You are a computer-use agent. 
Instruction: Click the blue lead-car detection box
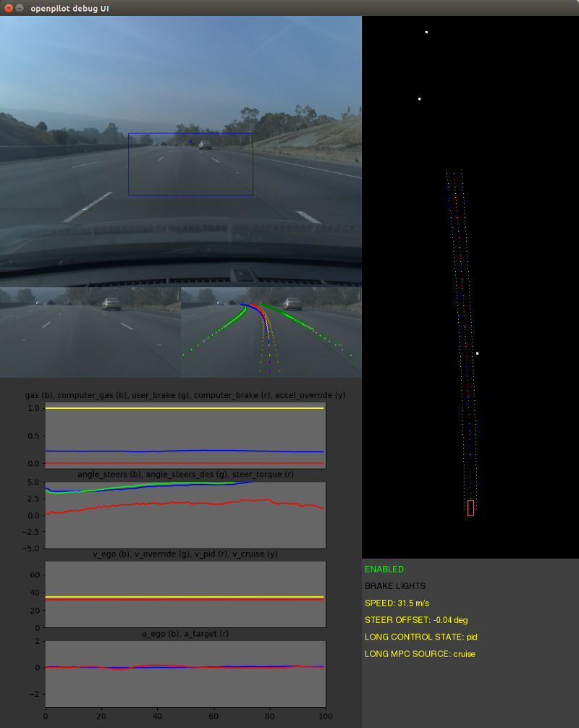pos(190,164)
